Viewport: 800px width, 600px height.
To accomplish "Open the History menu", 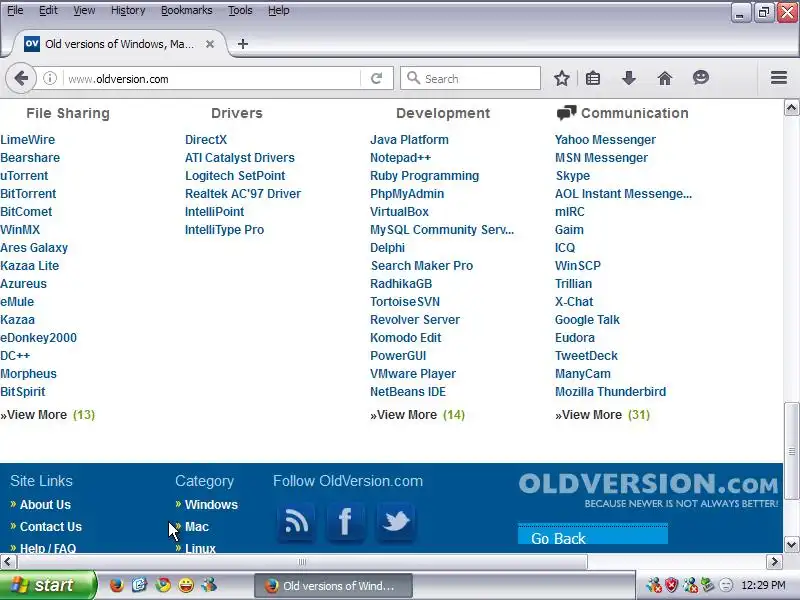I will click(128, 10).
